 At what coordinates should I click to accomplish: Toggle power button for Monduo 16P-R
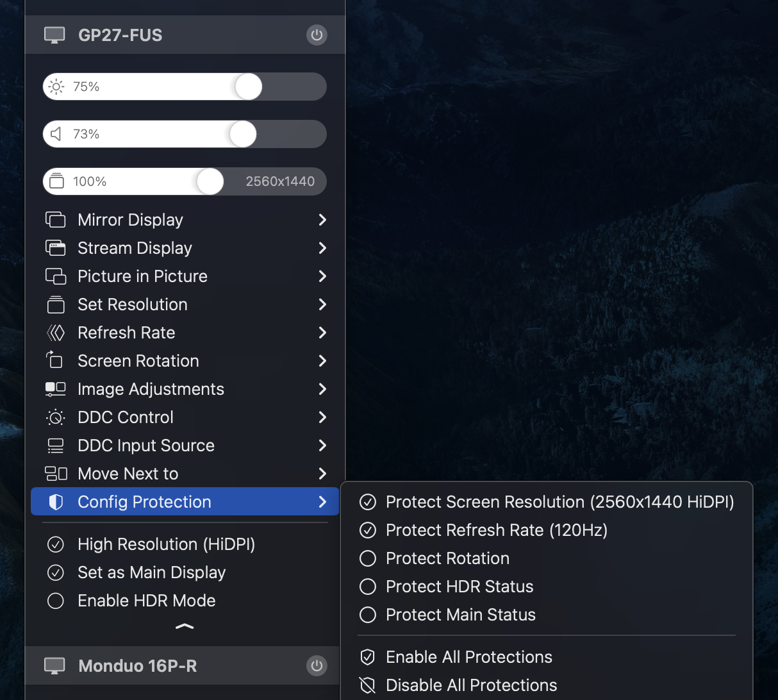click(317, 665)
